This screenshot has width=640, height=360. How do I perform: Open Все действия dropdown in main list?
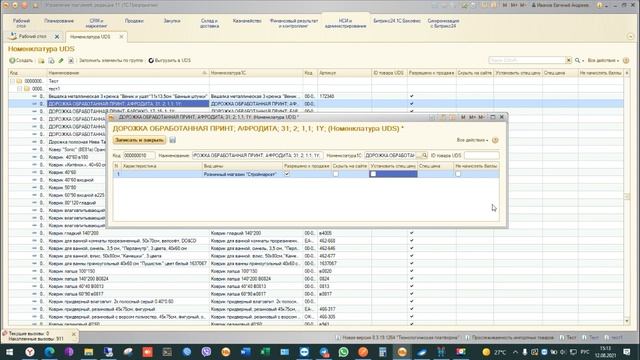tap(603, 60)
